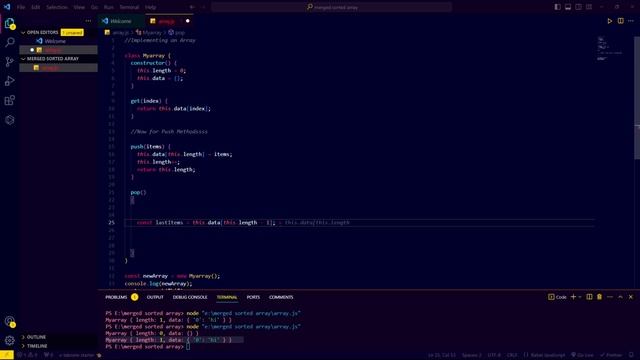Viewport: 640px width, 360px height.
Task: Select the file under MERGED SORTED ARRAY folder
Action: point(58,68)
